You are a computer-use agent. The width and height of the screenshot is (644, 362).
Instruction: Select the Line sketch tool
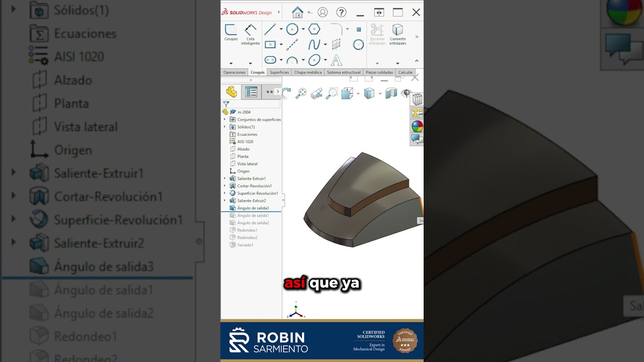[x=270, y=29]
